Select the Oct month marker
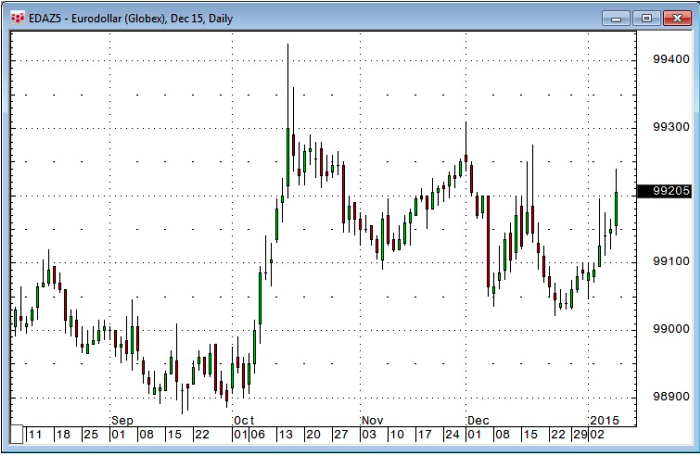This screenshot has width=700, height=456. pyautogui.click(x=243, y=420)
